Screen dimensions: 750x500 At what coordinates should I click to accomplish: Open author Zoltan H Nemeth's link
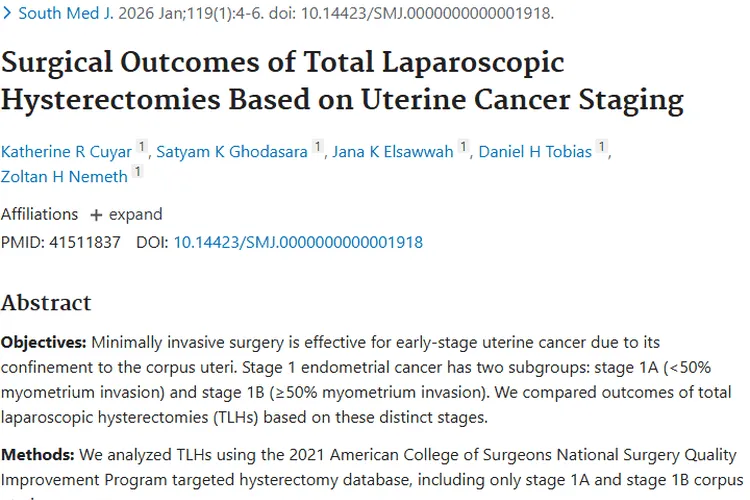(x=64, y=177)
